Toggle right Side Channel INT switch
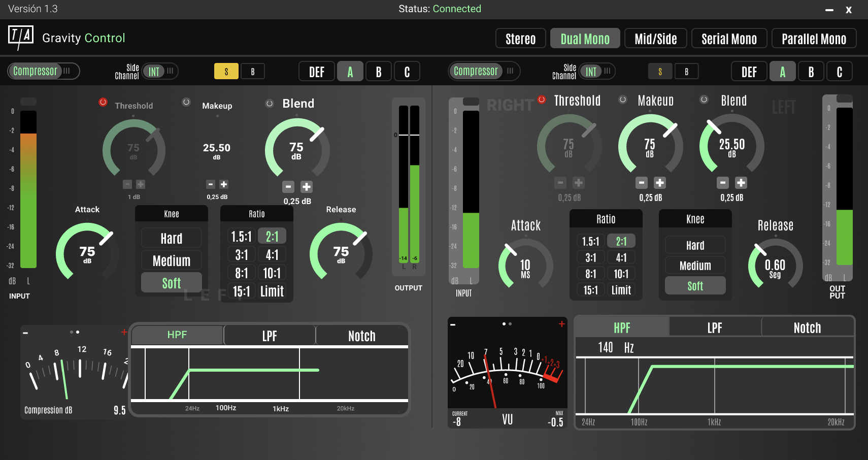 (x=597, y=72)
